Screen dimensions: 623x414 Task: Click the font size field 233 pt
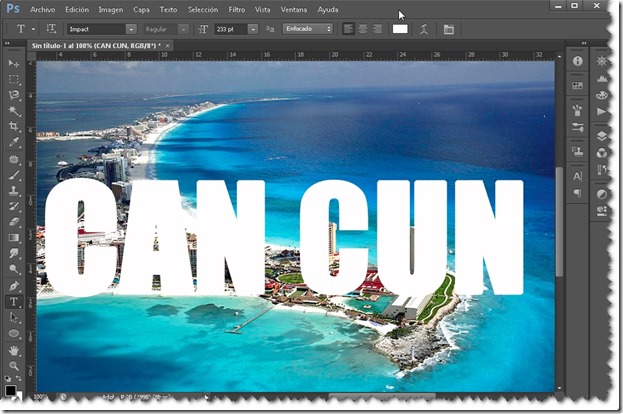tap(231, 29)
